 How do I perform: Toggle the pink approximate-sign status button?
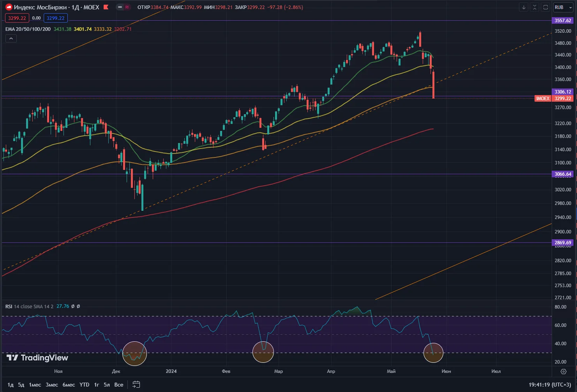(127, 7)
